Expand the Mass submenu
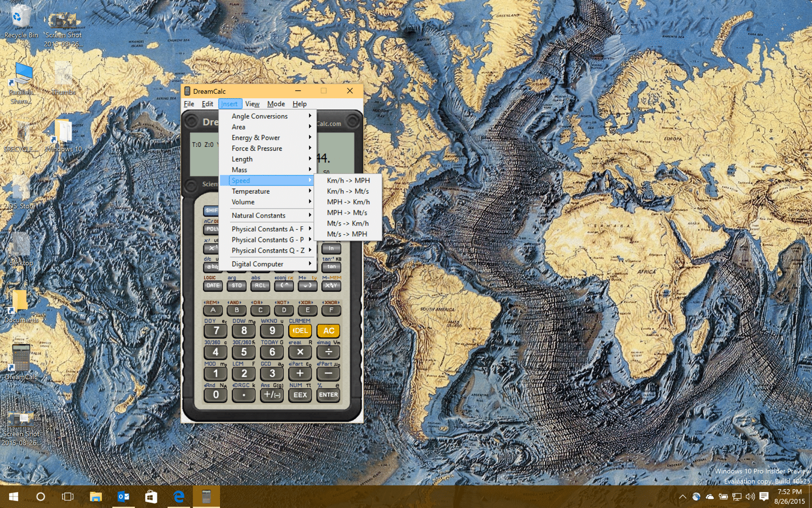The image size is (812, 508). click(267, 170)
